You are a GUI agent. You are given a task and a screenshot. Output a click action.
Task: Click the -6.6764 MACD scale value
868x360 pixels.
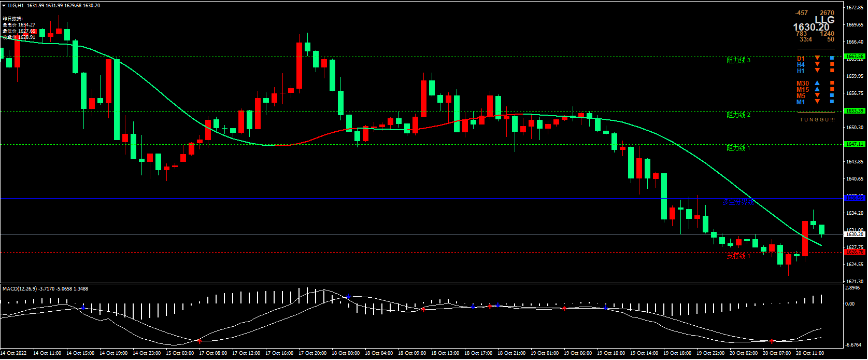tap(854, 345)
